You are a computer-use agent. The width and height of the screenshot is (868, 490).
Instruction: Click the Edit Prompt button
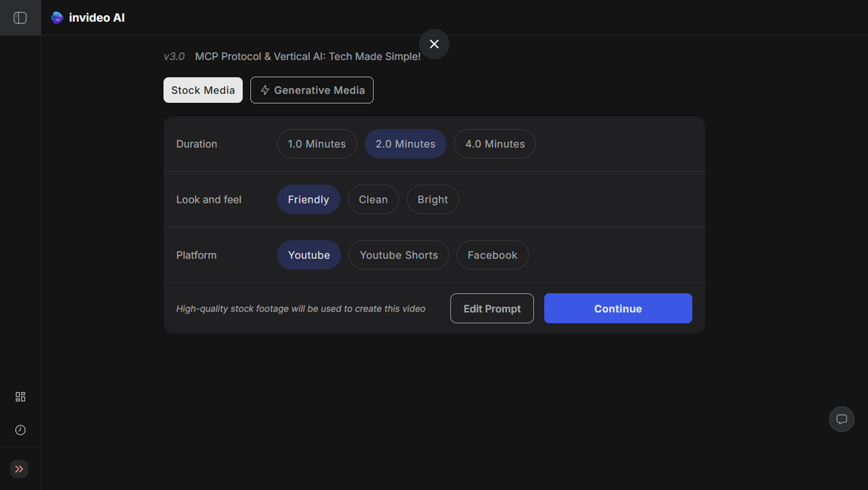tap(492, 308)
